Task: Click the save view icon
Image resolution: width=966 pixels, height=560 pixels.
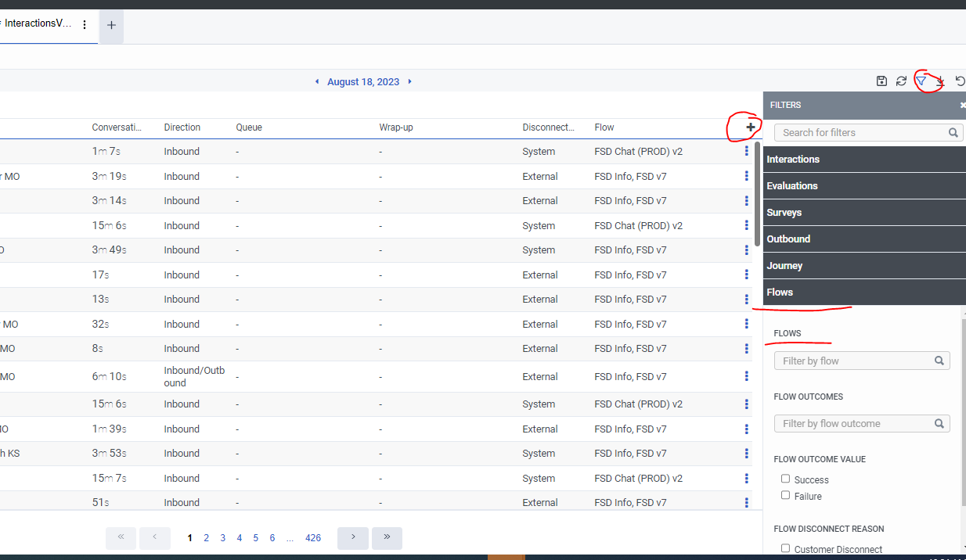Action: pyautogui.click(x=881, y=81)
